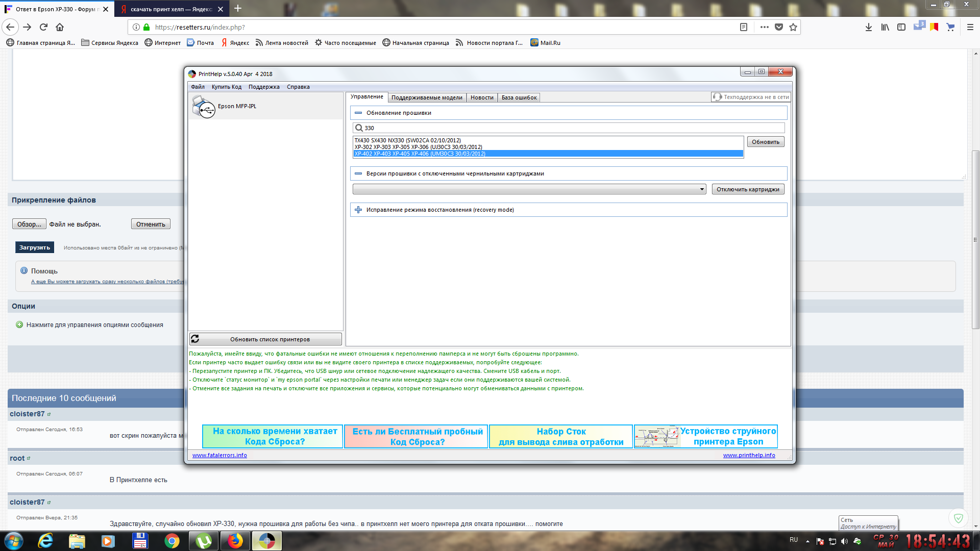This screenshot has height=551, width=980.
Task: Open cloister87 profile at 16:53 post
Action: coord(27,414)
